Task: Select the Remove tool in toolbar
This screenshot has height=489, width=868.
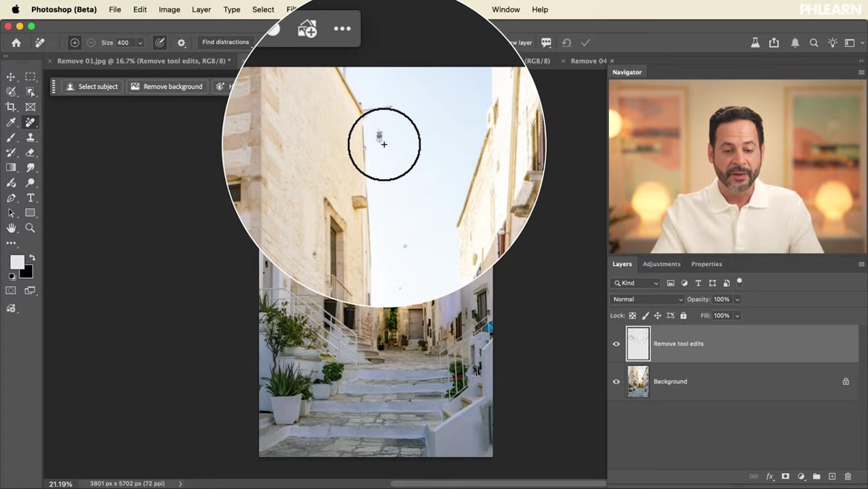Action: click(30, 122)
